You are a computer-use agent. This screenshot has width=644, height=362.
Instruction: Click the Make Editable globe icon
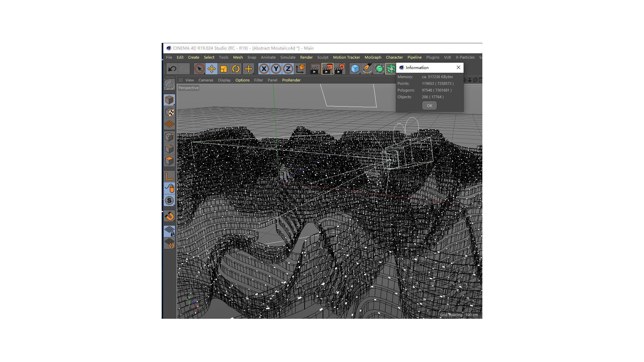169,84
